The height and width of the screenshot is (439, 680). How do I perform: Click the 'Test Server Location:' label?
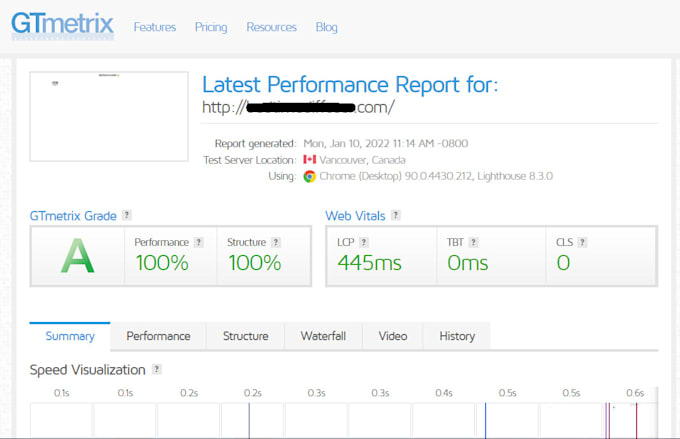click(x=249, y=160)
